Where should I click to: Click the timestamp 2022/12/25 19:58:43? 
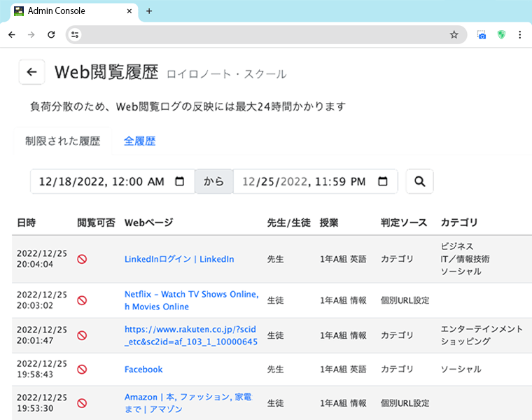click(42, 370)
